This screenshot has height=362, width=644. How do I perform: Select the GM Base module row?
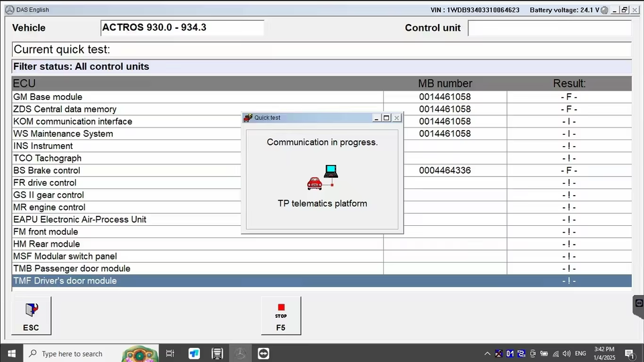(321, 97)
